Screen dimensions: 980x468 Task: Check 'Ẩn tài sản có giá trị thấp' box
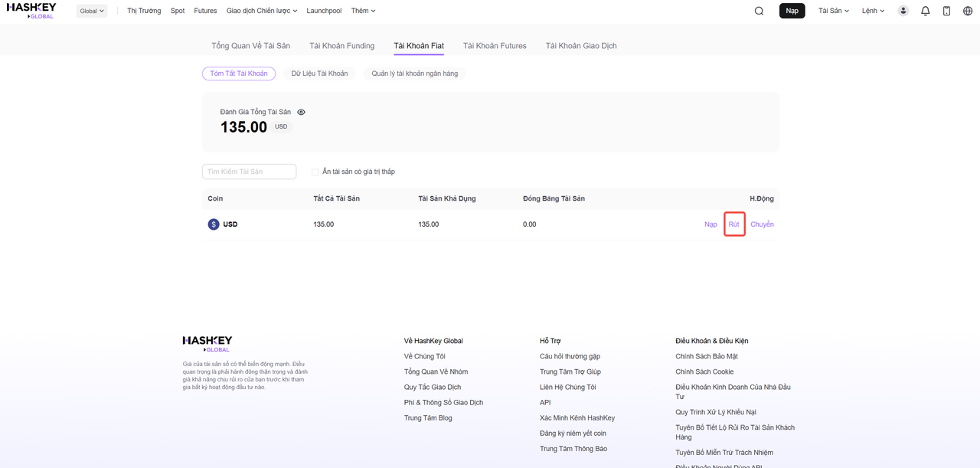click(x=315, y=172)
